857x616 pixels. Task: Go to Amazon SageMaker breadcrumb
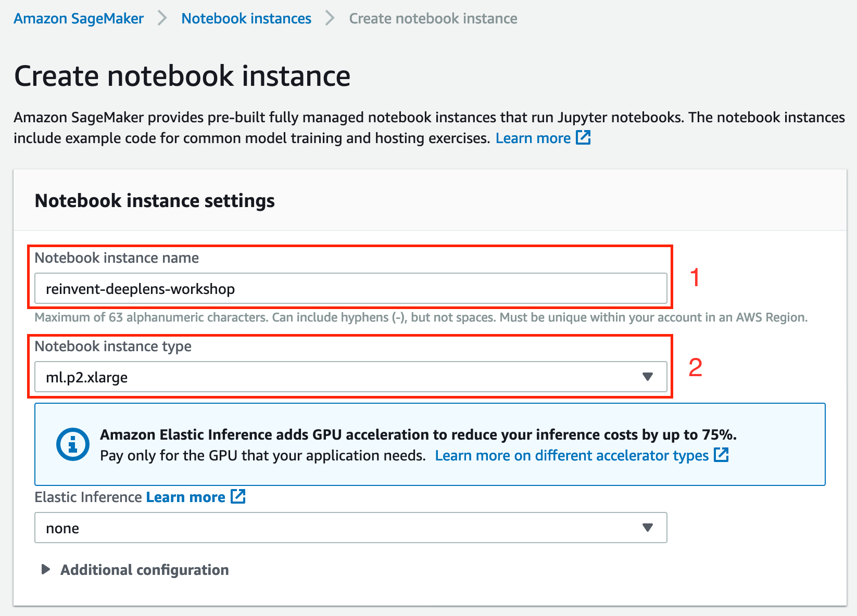[79, 18]
